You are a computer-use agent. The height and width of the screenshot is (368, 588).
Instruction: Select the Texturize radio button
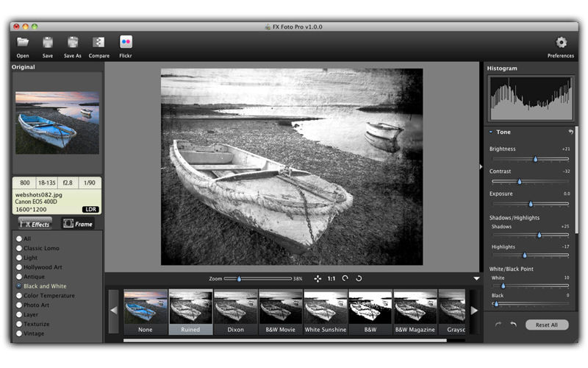[x=19, y=324]
